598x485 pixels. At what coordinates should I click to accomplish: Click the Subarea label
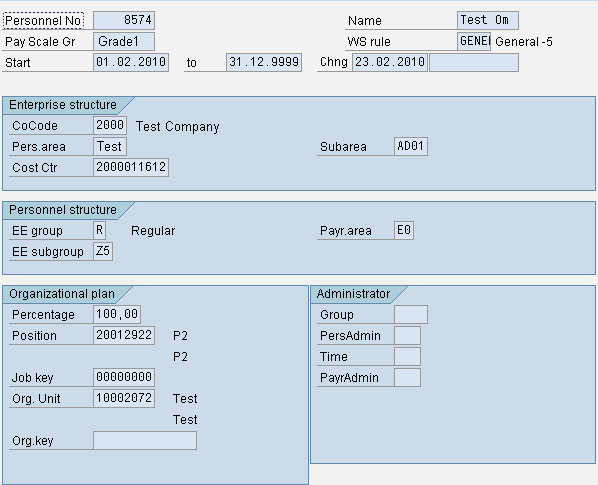(x=343, y=147)
